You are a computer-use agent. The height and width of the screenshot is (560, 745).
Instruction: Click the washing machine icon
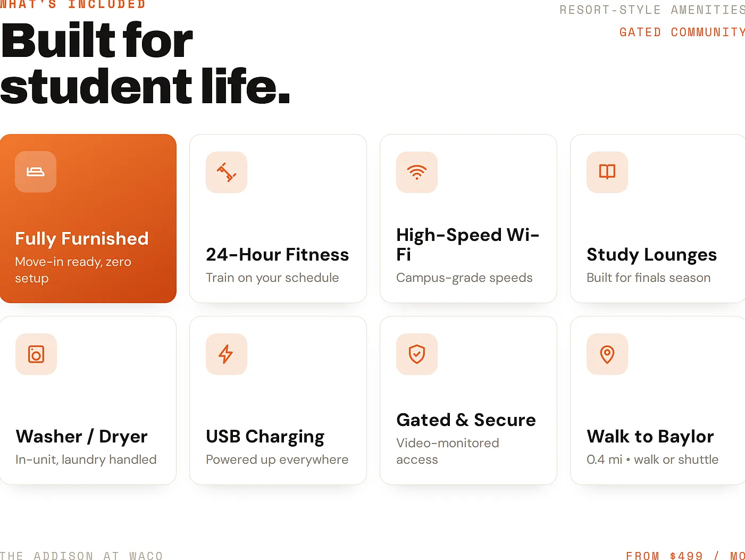click(x=36, y=354)
